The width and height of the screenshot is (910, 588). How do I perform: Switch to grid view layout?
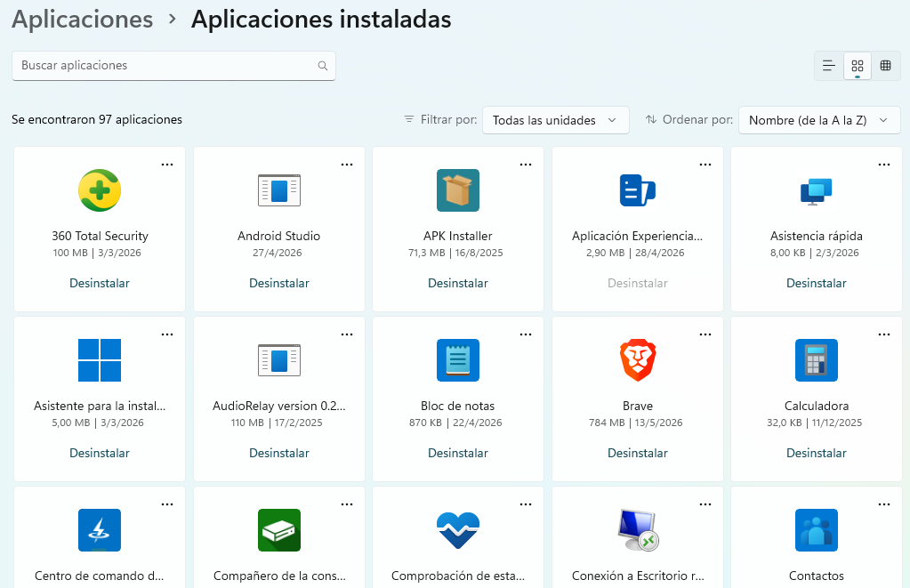(x=858, y=66)
